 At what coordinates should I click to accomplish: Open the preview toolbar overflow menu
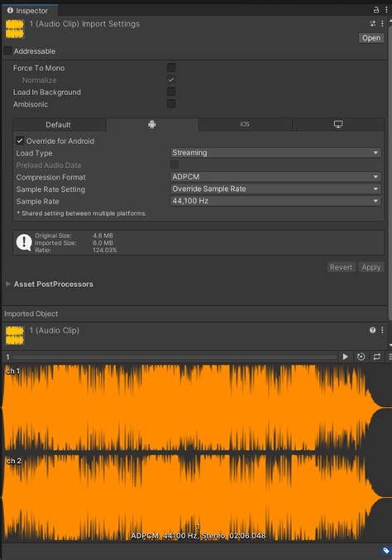[390, 357]
